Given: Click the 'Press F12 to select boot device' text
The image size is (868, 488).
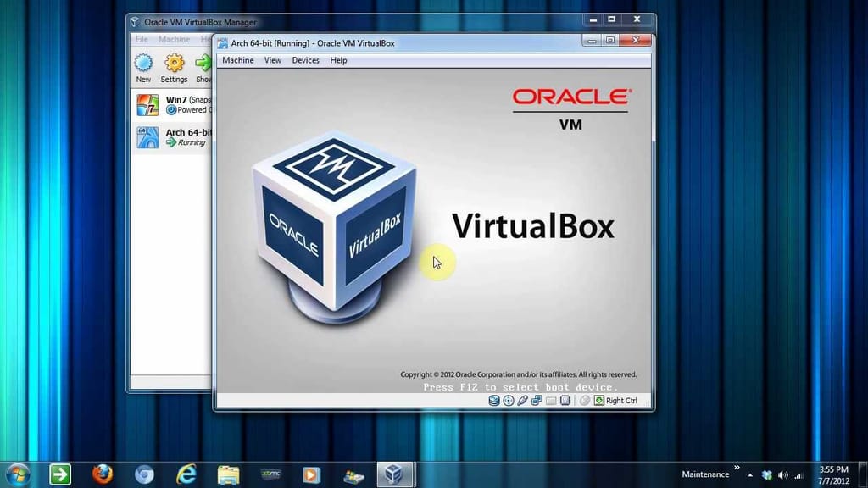Looking at the screenshot, I should pos(520,387).
